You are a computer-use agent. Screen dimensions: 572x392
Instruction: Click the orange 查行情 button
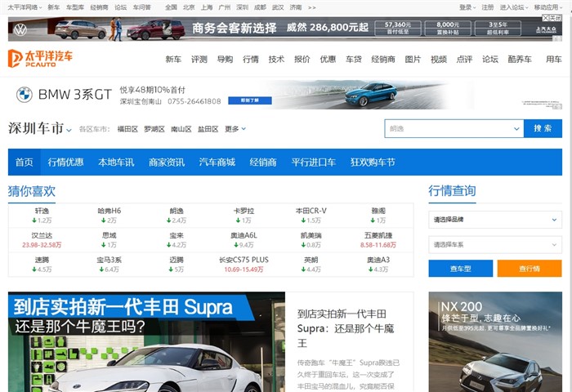(530, 269)
